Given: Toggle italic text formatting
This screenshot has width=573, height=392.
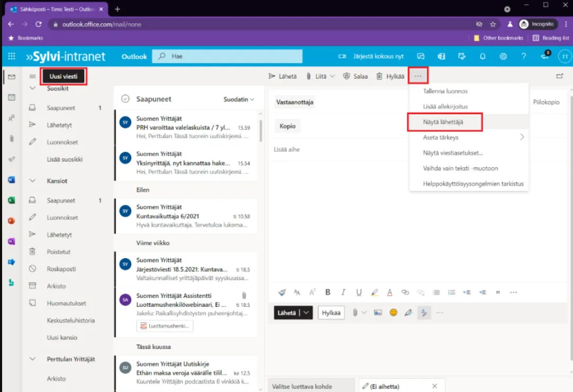Looking at the screenshot, I should click(x=343, y=292).
